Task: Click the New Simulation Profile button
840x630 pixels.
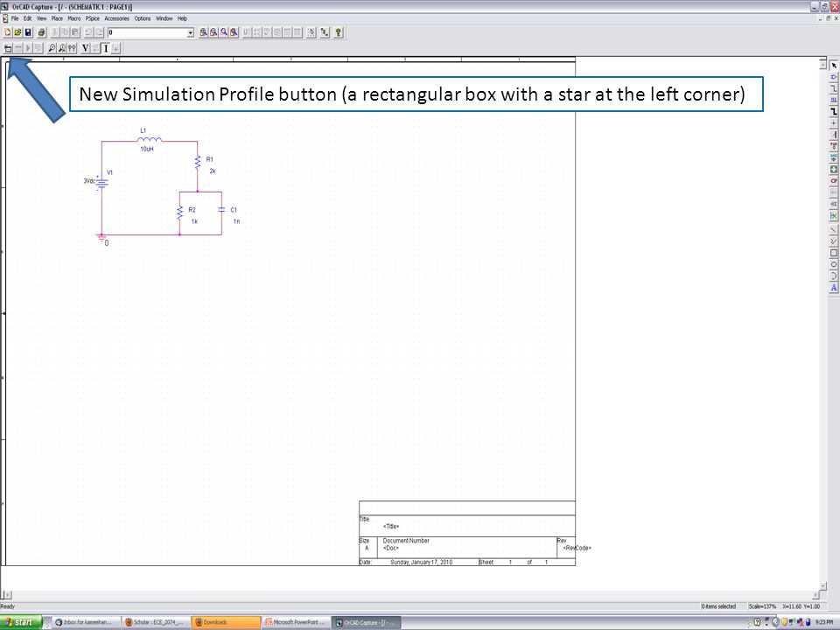Action: click(8, 49)
